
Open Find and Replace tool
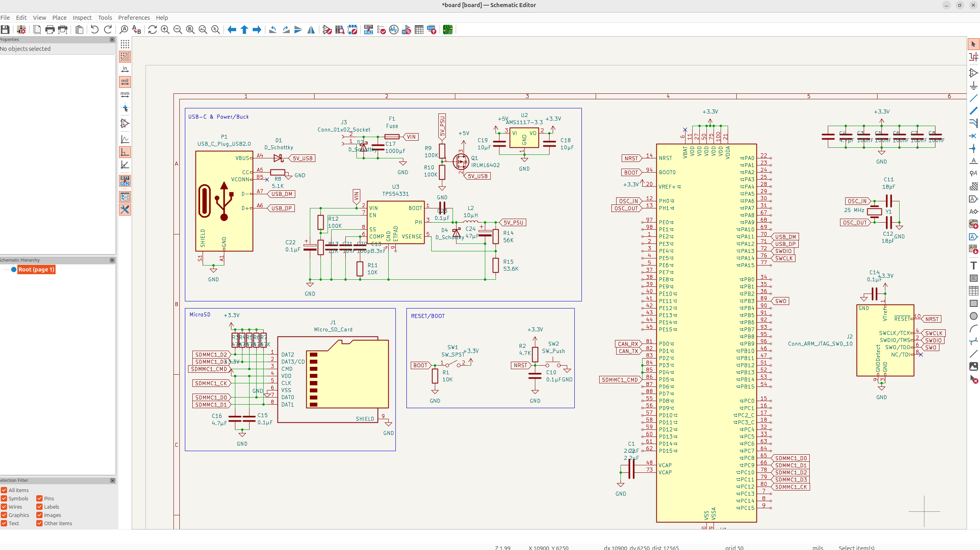(x=136, y=30)
